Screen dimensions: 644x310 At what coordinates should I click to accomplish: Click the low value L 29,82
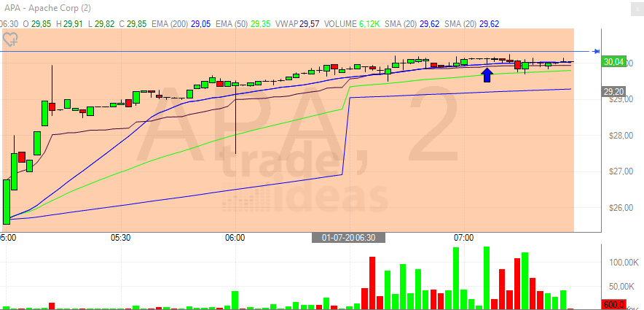point(102,24)
